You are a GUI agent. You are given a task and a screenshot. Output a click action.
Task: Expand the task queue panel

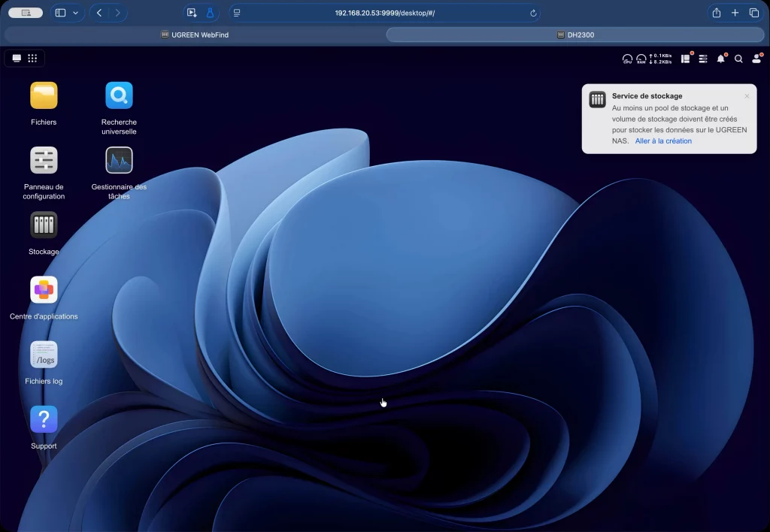(x=703, y=59)
